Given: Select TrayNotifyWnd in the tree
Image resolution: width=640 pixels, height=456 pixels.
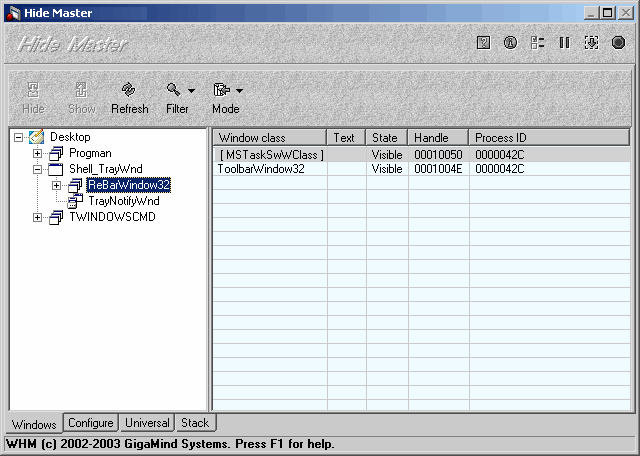Looking at the screenshot, I should (124, 201).
